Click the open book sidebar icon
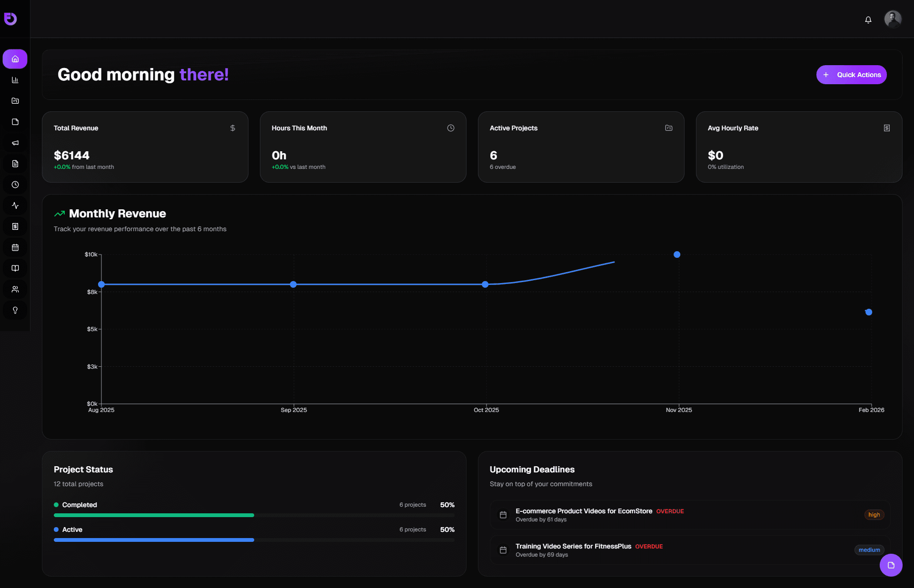Viewport: 914px width, 588px height. (15, 268)
